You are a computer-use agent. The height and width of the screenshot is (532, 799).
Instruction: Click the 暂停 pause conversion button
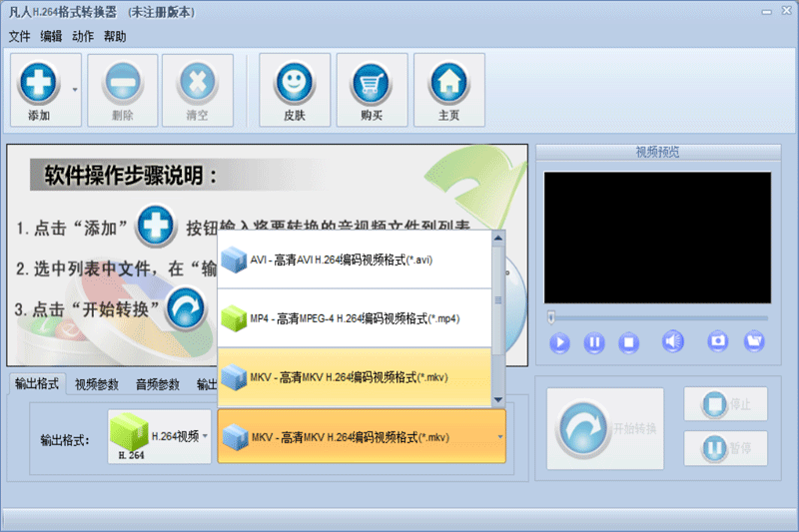[x=726, y=448]
